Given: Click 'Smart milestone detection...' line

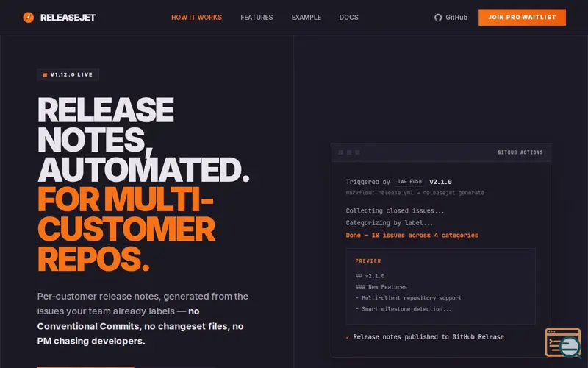Looking at the screenshot, I should [x=403, y=309].
